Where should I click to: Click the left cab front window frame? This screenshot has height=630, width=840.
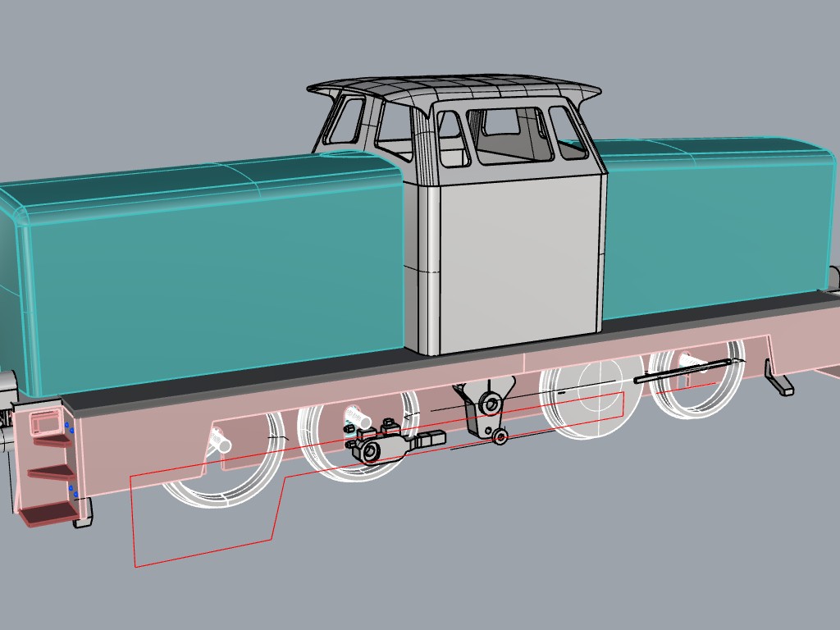click(x=347, y=121)
